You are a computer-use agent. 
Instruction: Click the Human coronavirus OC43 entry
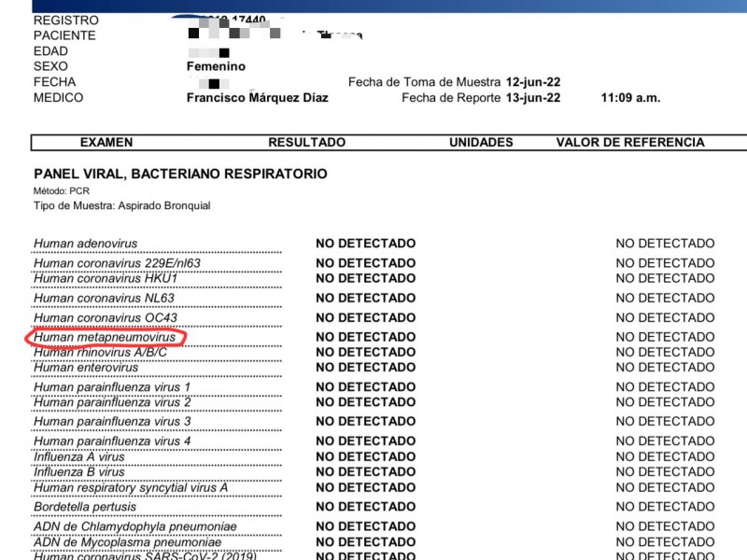click(105, 317)
